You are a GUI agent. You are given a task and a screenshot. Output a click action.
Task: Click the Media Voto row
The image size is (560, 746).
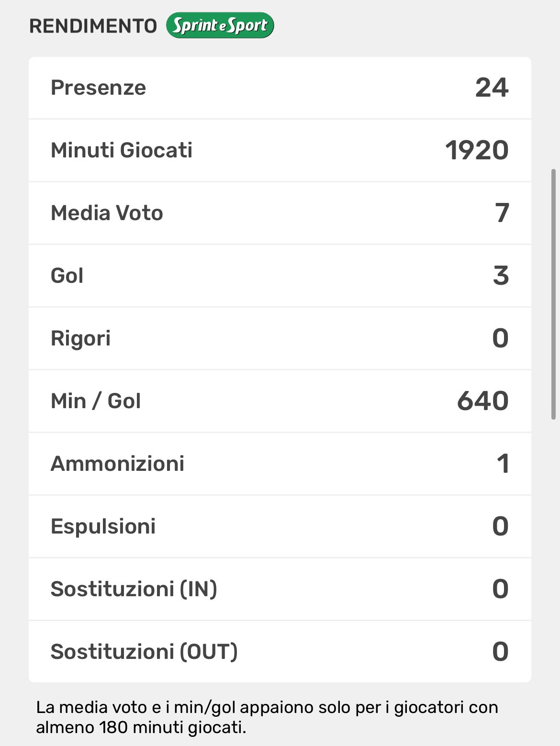(x=280, y=213)
